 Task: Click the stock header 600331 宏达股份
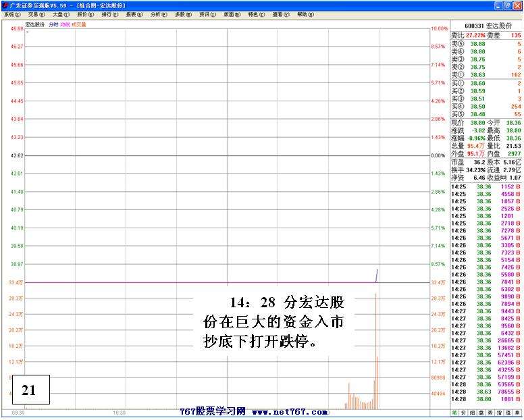click(x=488, y=26)
